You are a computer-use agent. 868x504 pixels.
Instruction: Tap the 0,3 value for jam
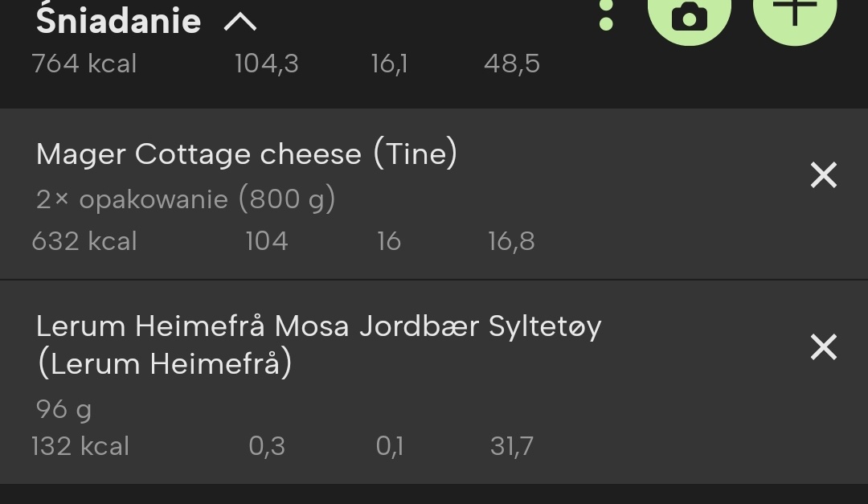[267, 446]
